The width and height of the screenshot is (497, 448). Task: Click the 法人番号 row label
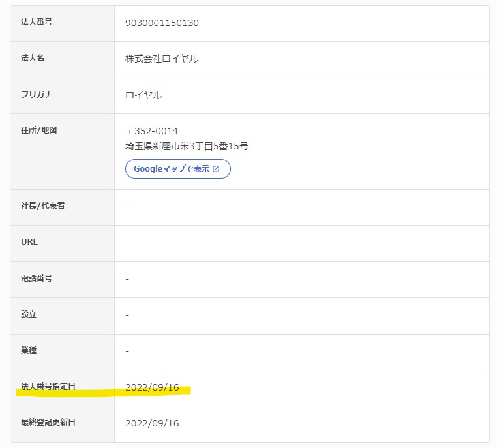point(37,22)
